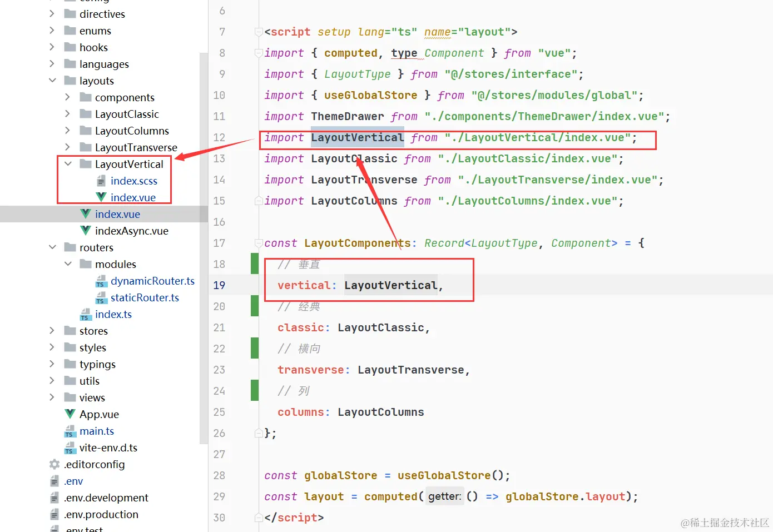Screen dimensions: 773x532
Task: Click the routers folder icon
Action: tap(70, 247)
